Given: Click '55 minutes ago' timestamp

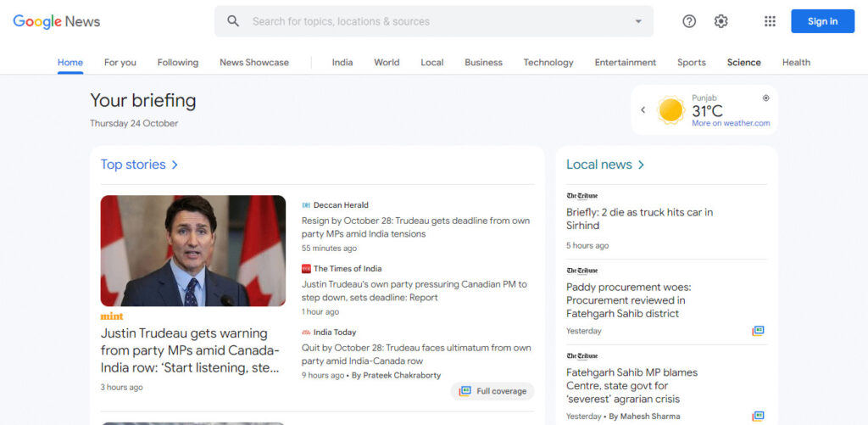Looking at the screenshot, I should [x=330, y=249].
